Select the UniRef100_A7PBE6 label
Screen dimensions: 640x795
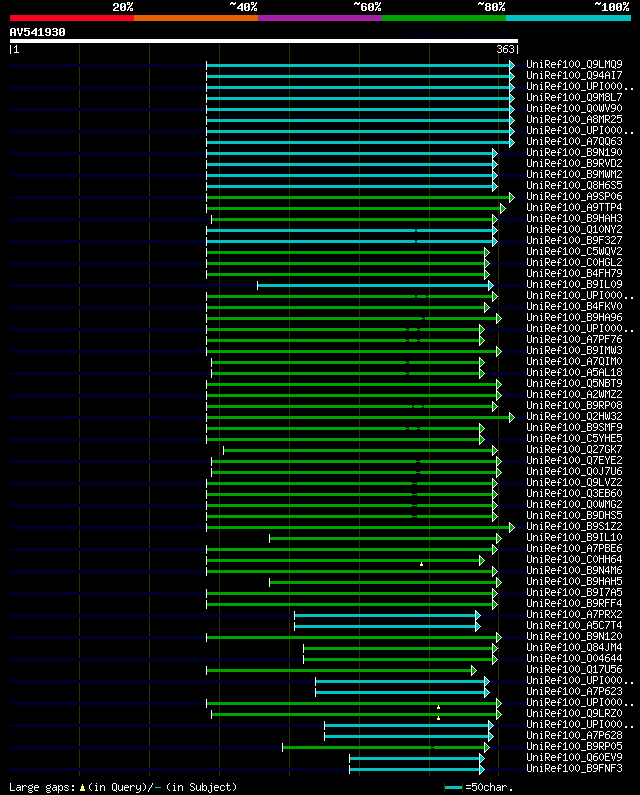[x=574, y=549]
